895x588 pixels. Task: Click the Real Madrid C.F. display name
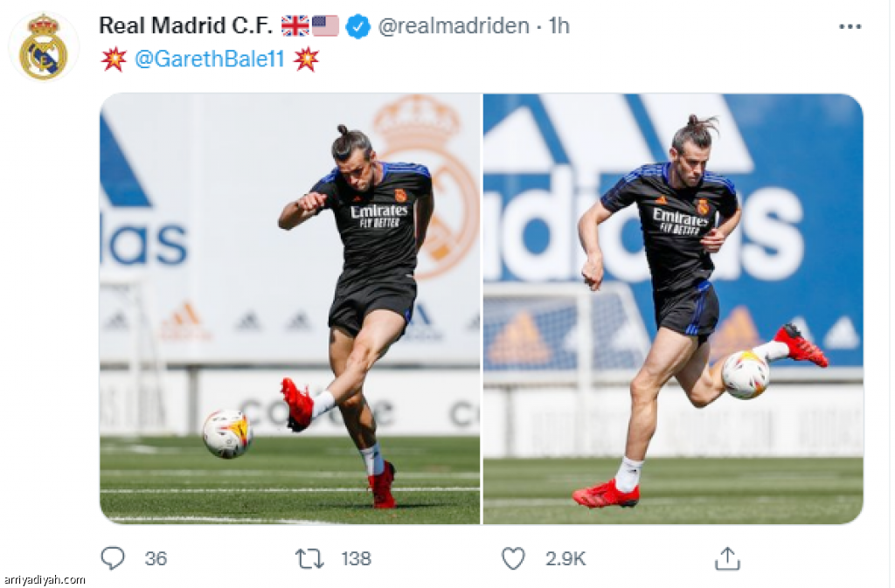coord(185,25)
